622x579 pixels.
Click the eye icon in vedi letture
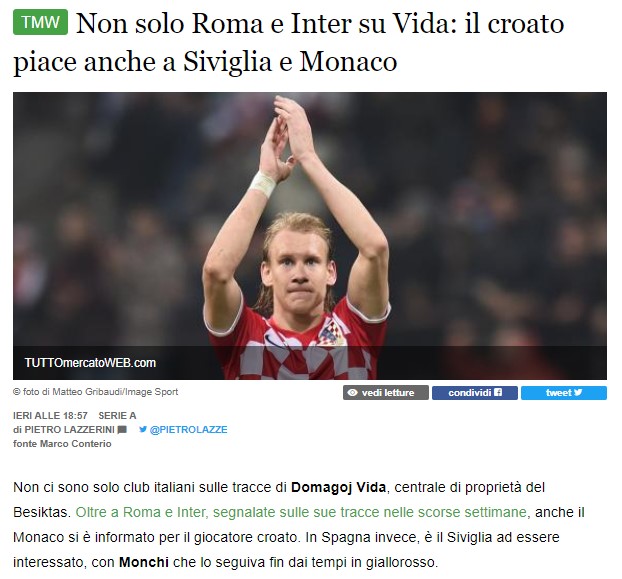352,393
